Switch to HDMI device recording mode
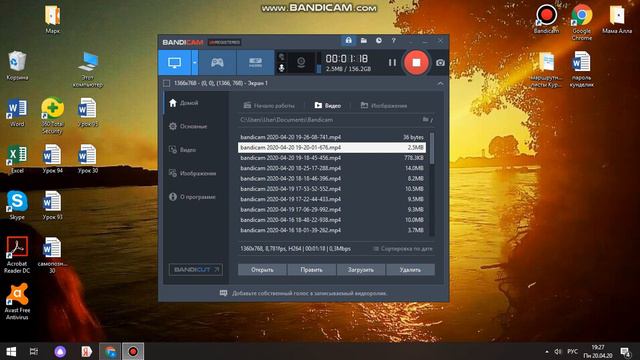640x360 pixels. coord(256,62)
